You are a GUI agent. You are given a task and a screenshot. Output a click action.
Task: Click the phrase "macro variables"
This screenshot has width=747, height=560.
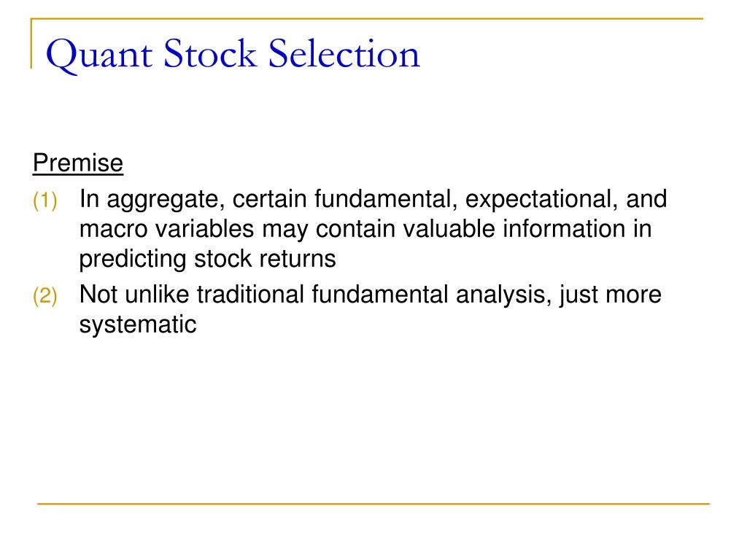166,229
